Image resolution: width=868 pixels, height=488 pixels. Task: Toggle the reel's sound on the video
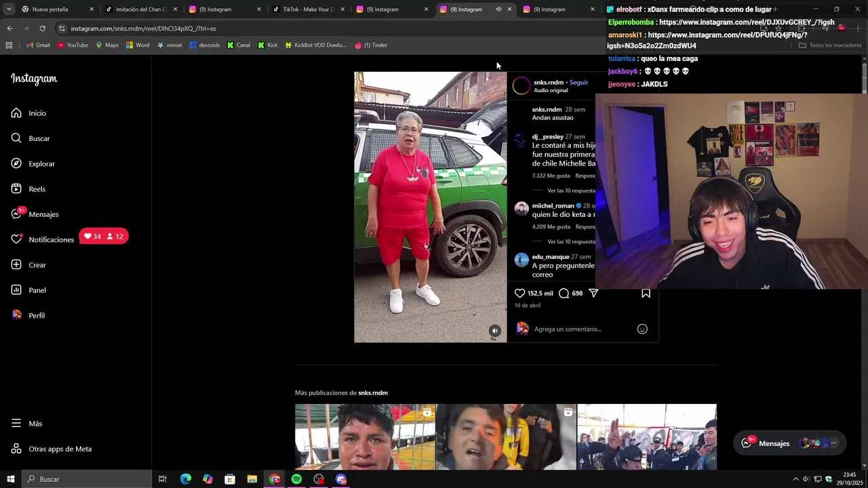pyautogui.click(x=495, y=331)
